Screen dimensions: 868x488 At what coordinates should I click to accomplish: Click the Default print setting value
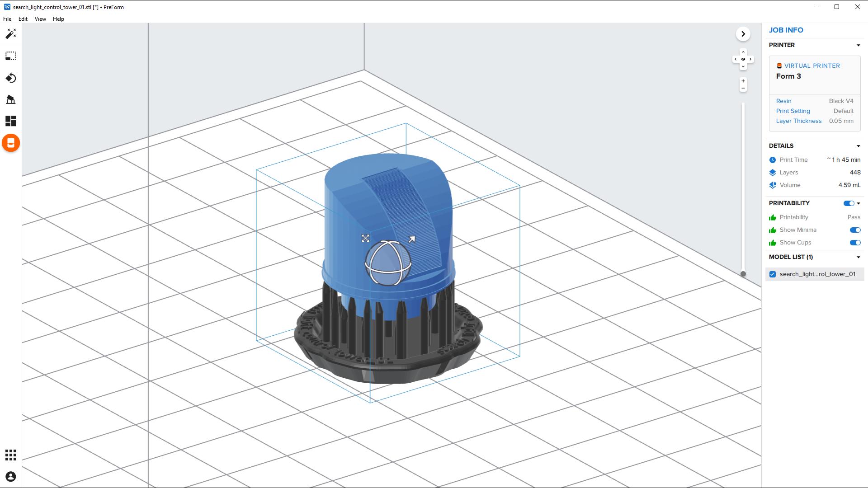[x=843, y=111]
